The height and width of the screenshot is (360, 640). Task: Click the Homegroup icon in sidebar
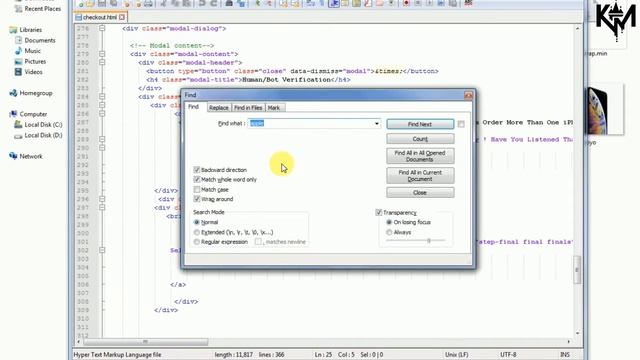(x=13, y=93)
